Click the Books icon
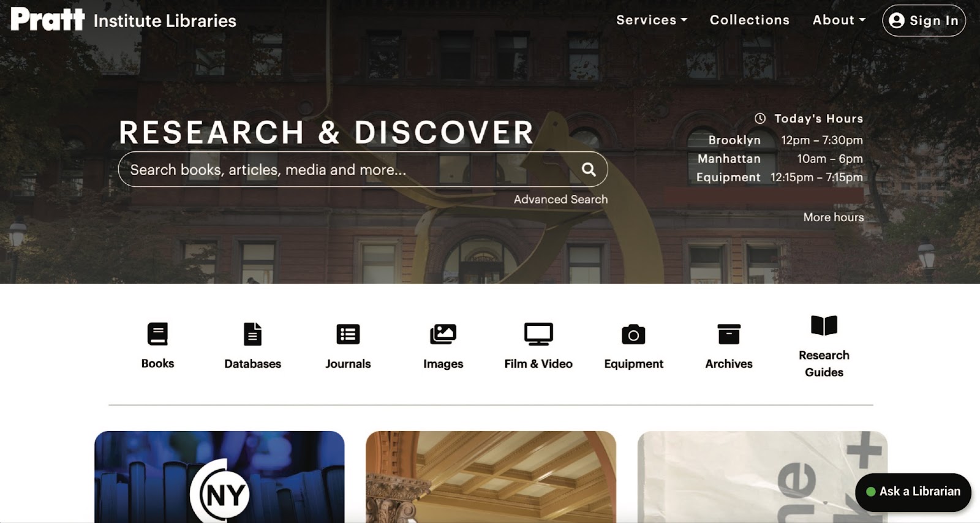 click(157, 334)
